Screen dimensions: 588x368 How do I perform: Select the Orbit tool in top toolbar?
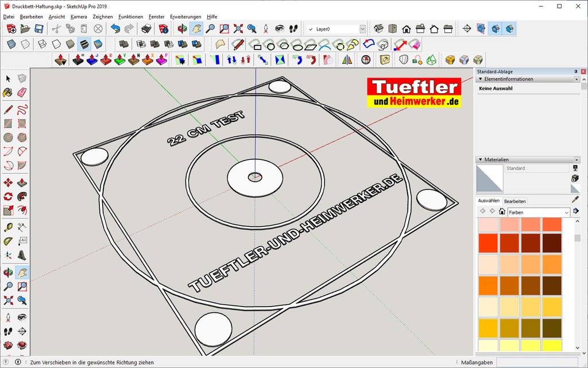click(x=182, y=29)
